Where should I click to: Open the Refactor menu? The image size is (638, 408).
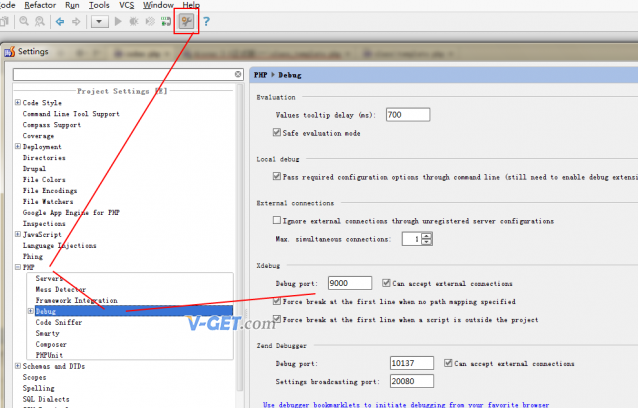pyautogui.click(x=40, y=5)
